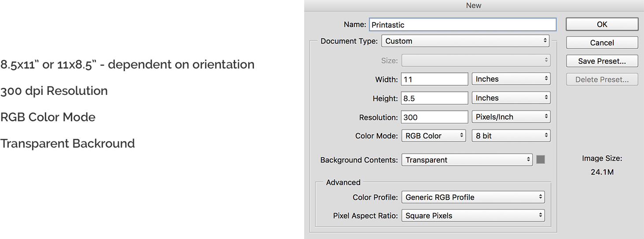Click the disabled Delete Preset button

(x=602, y=80)
